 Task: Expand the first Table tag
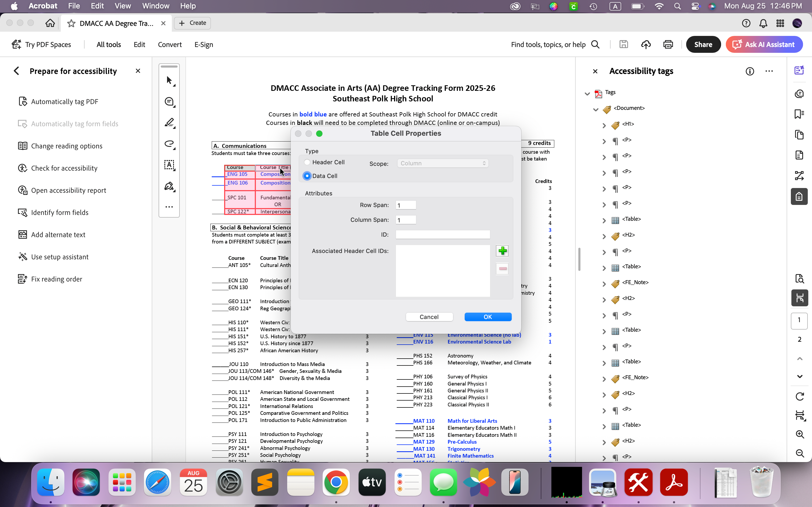pyautogui.click(x=604, y=220)
